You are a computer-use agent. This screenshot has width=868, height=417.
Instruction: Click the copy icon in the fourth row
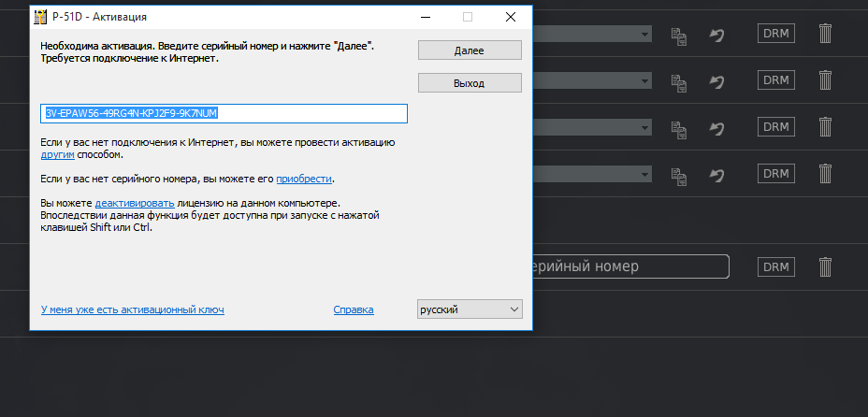coord(679,176)
